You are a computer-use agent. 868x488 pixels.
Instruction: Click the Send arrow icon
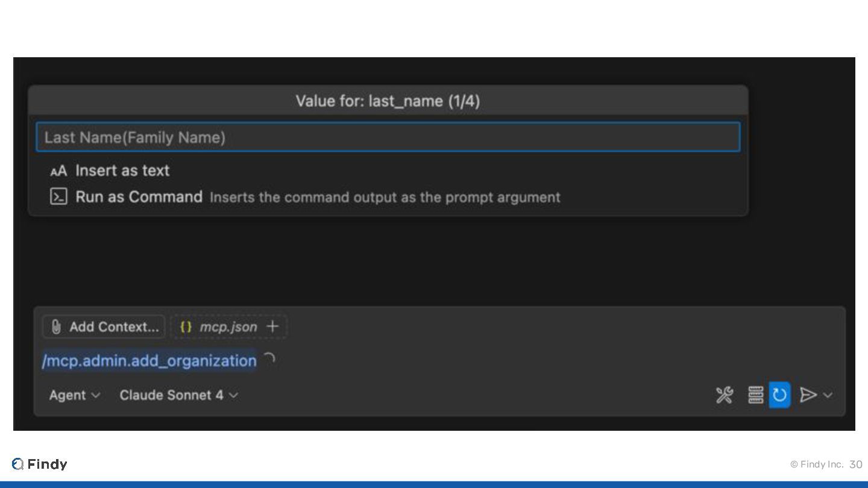point(808,395)
